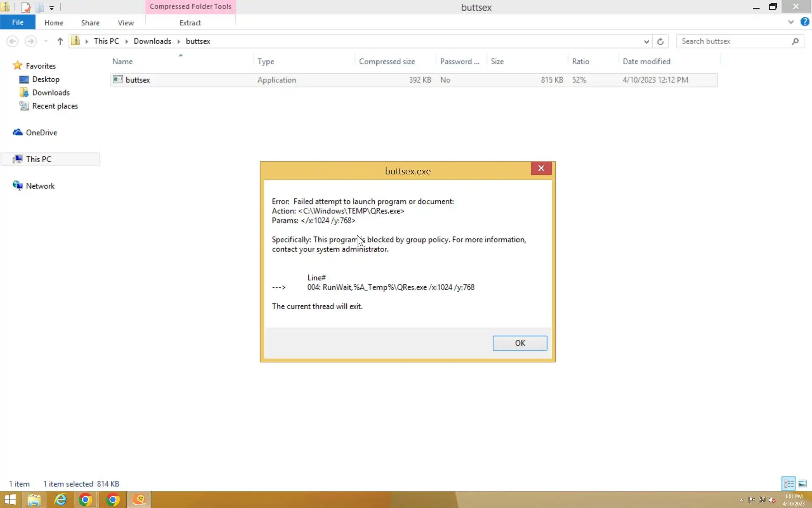Screen dimensions: 812x508
Task: Select the application file in the list
Action: click(138, 80)
